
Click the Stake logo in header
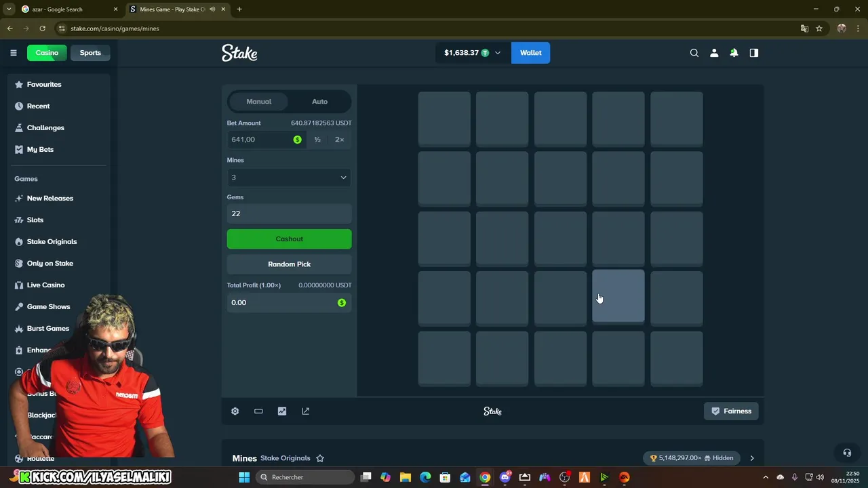239,53
